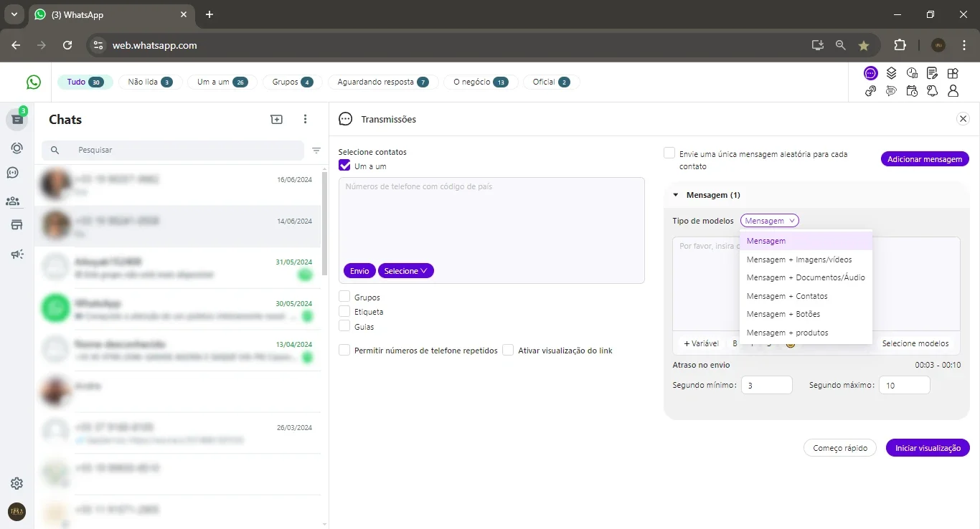Open the auto-reply speech bubbles icon
This screenshot has height=529, width=980.
[891, 91]
